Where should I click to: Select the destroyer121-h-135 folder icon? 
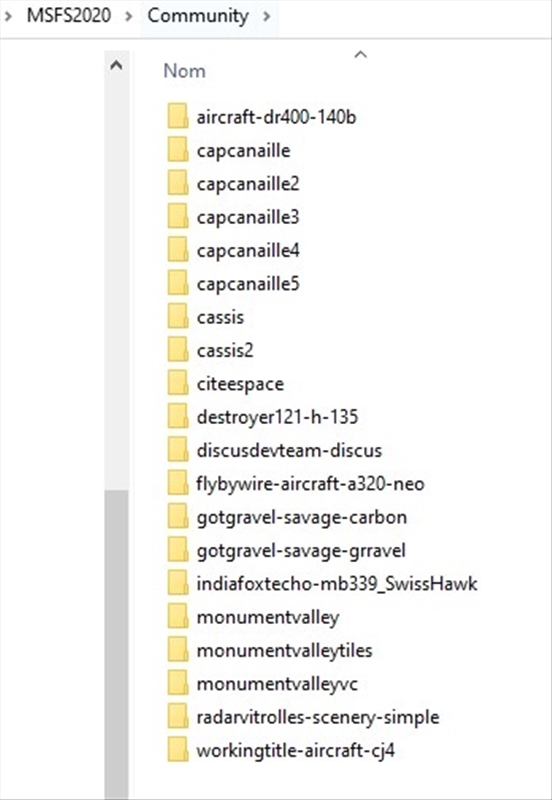(178, 417)
